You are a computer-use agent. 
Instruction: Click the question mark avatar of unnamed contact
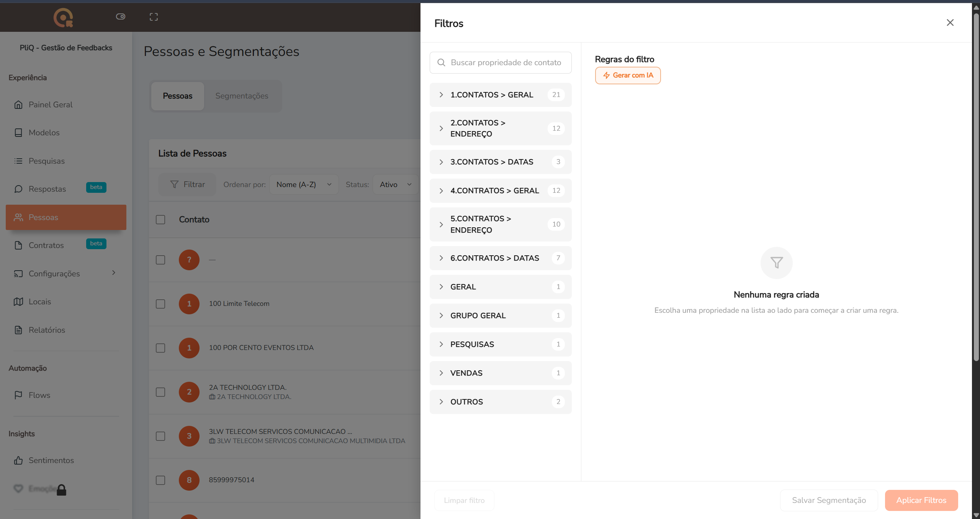(189, 260)
